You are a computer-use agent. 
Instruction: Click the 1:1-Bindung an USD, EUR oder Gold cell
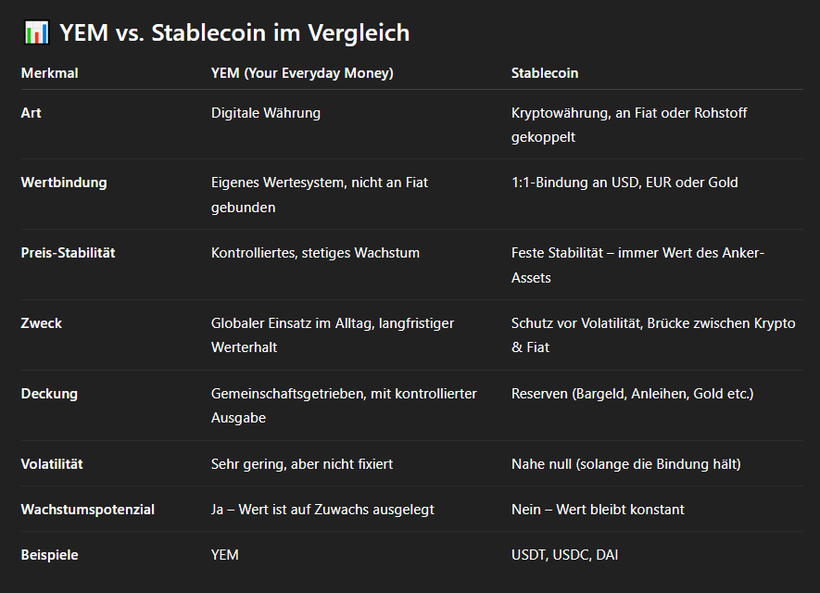pos(624,183)
